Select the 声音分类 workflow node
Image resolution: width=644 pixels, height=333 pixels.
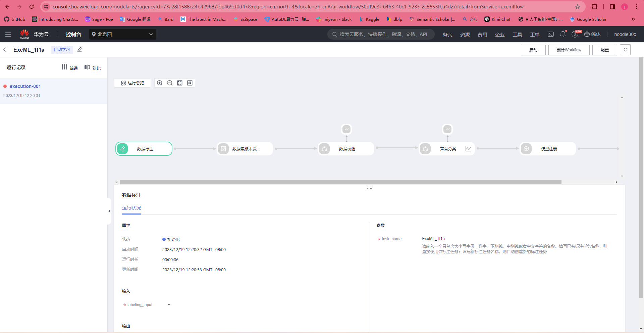447,149
